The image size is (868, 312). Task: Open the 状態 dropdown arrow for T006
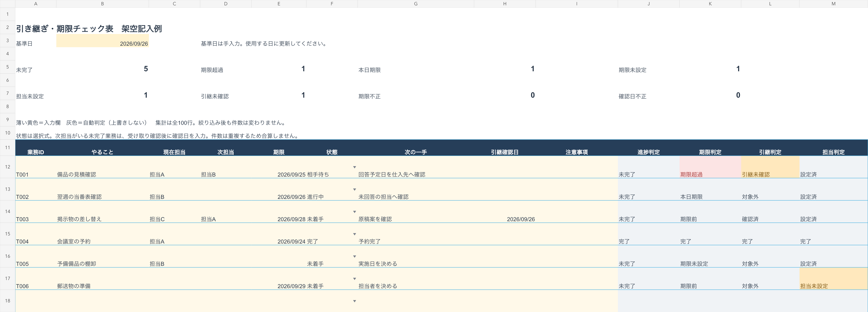pos(354,279)
